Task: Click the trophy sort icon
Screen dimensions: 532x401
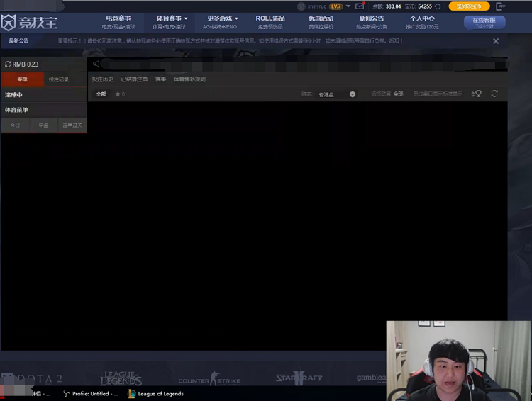Action: click(477, 94)
